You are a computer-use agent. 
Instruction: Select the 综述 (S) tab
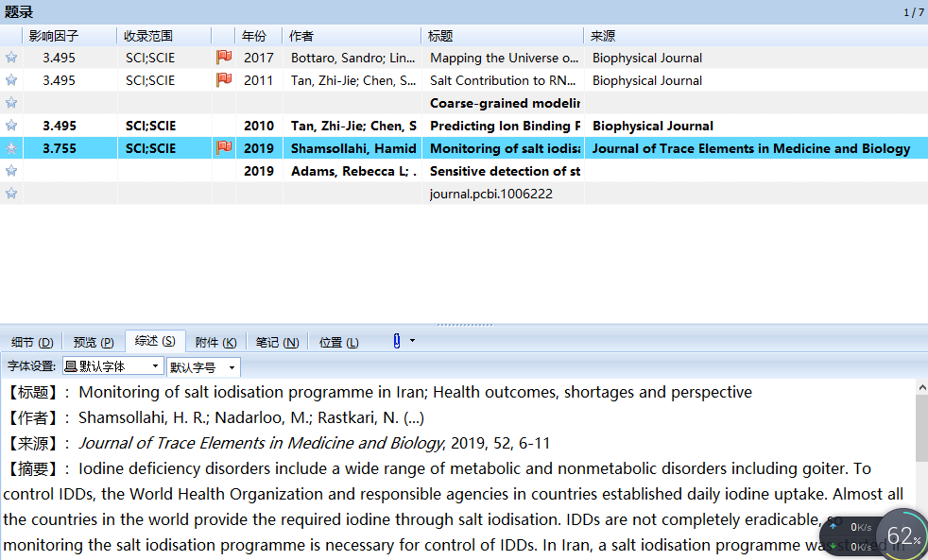pyautogui.click(x=155, y=341)
